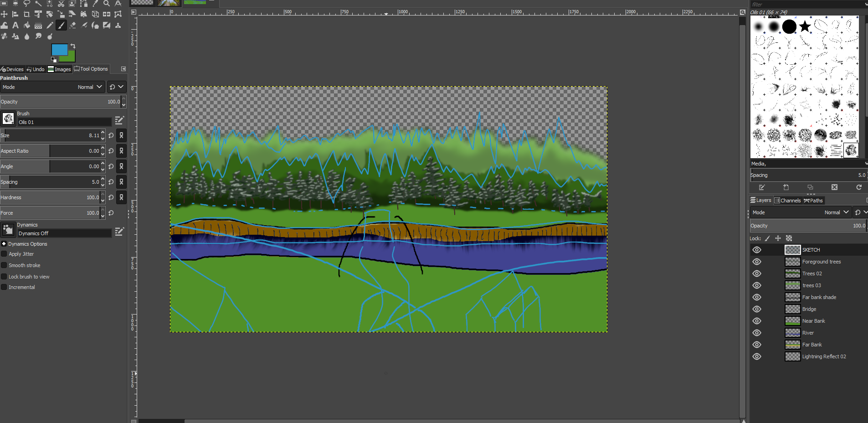Open the dynamics editor for Dynamics Off
868x423 pixels.
tap(119, 232)
